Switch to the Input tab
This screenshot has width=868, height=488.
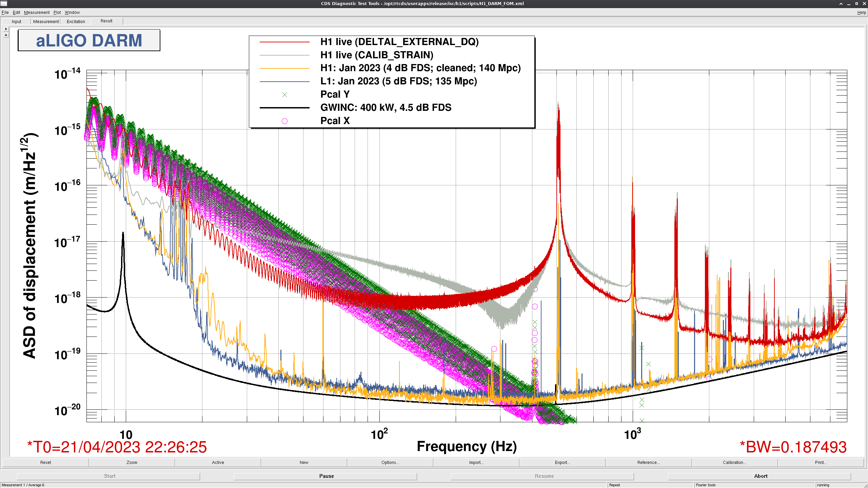coord(16,21)
